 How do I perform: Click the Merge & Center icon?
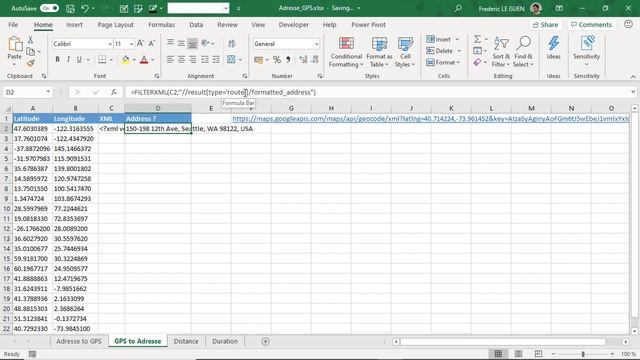231,60
